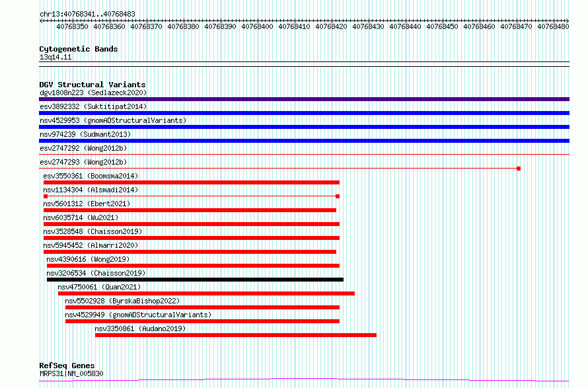Viewport: 588px width, 388px height.
Task: Open the 13q14.11 band label
Action: click(x=55, y=57)
